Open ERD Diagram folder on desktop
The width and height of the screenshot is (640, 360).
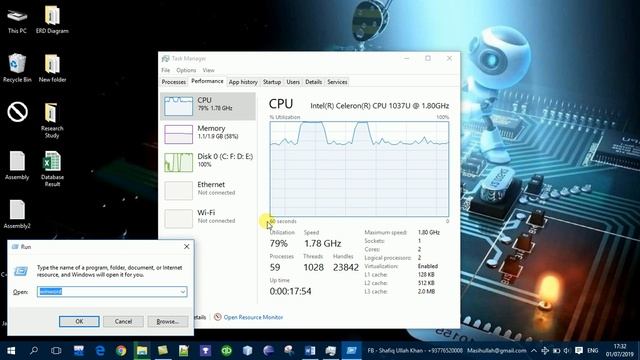[52, 20]
